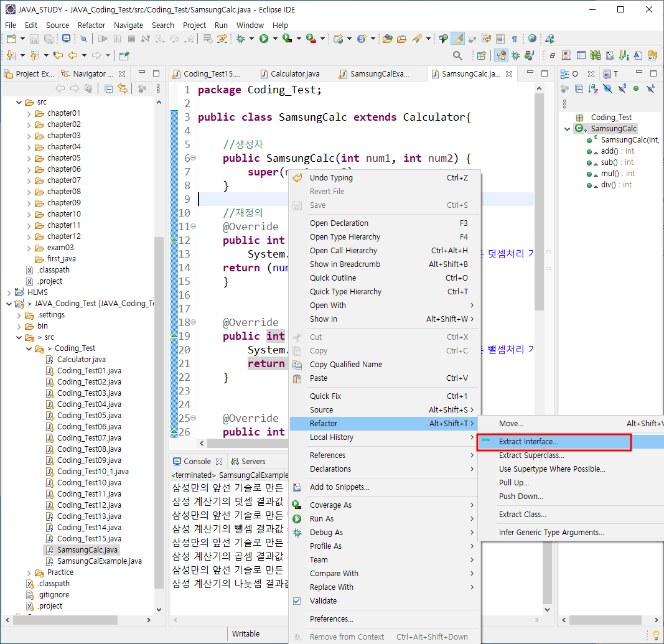
Task: Click the Debug perspective bug icon
Action: pos(515,55)
